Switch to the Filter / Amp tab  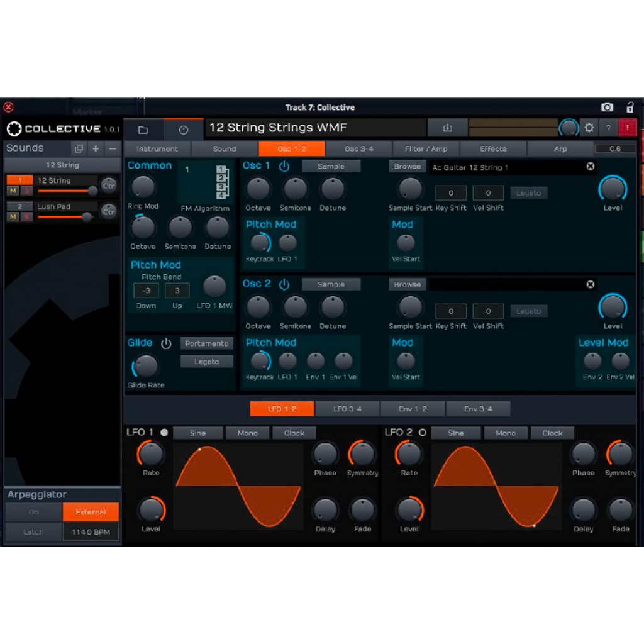(x=426, y=148)
